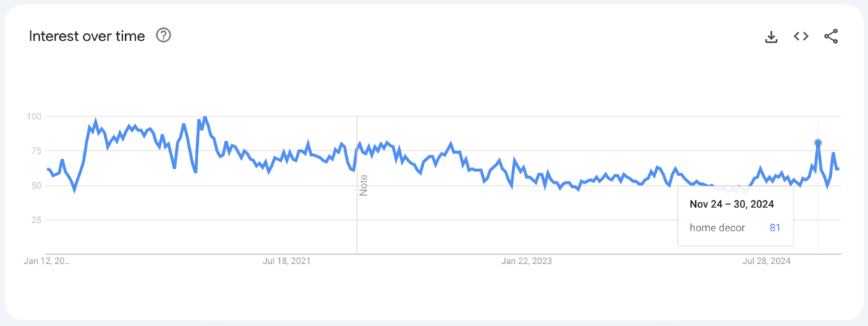Click the line's highest peak at 100
The width and height of the screenshot is (868, 326).
(205, 116)
